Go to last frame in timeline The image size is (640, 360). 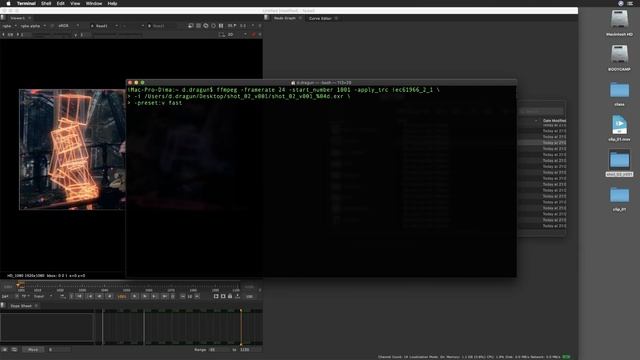point(164,296)
